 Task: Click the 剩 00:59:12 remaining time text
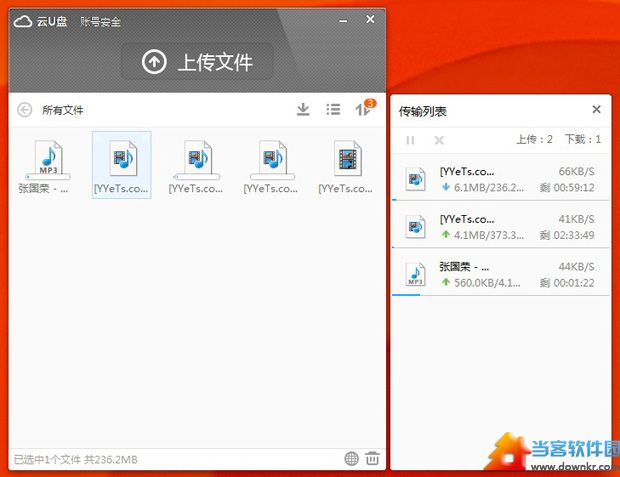click(567, 187)
